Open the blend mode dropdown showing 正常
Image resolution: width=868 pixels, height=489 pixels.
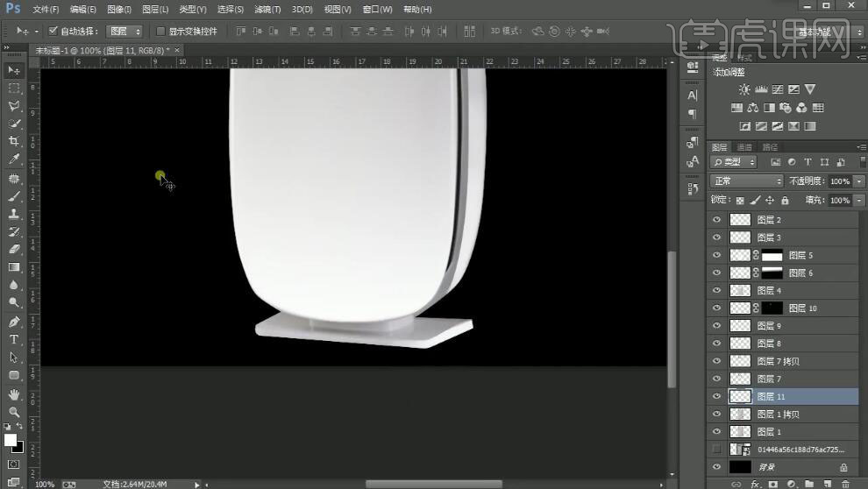pyautogui.click(x=746, y=181)
